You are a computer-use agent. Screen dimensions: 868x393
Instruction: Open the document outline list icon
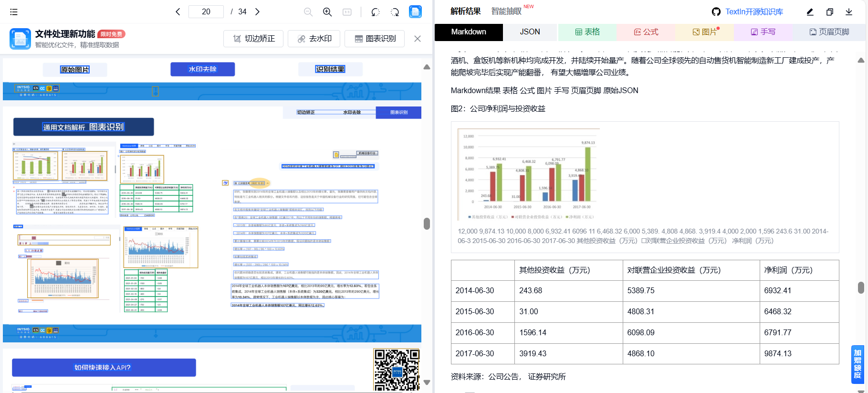[x=14, y=12]
